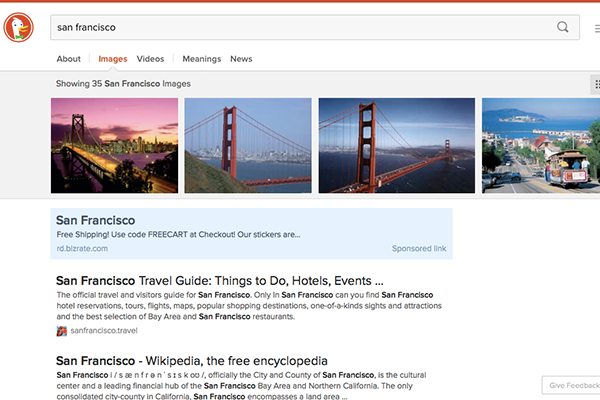
Task: Click the Give Feedback button
Action: click(571, 385)
